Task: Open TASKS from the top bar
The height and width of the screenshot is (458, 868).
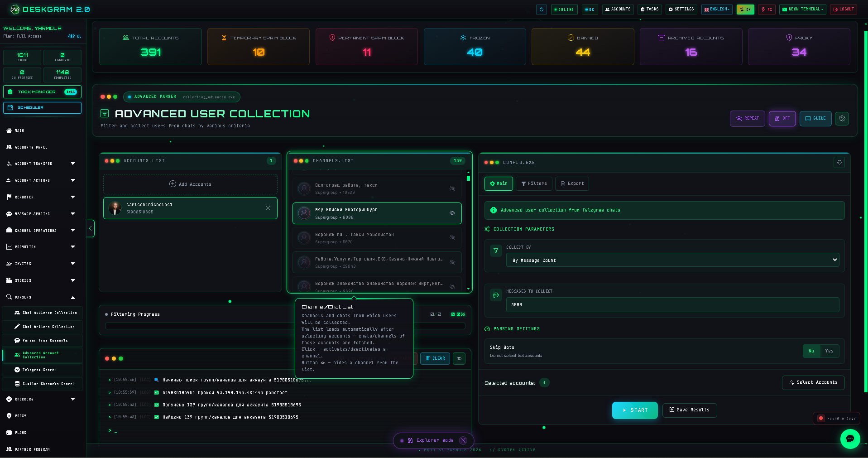Action: tap(650, 9)
